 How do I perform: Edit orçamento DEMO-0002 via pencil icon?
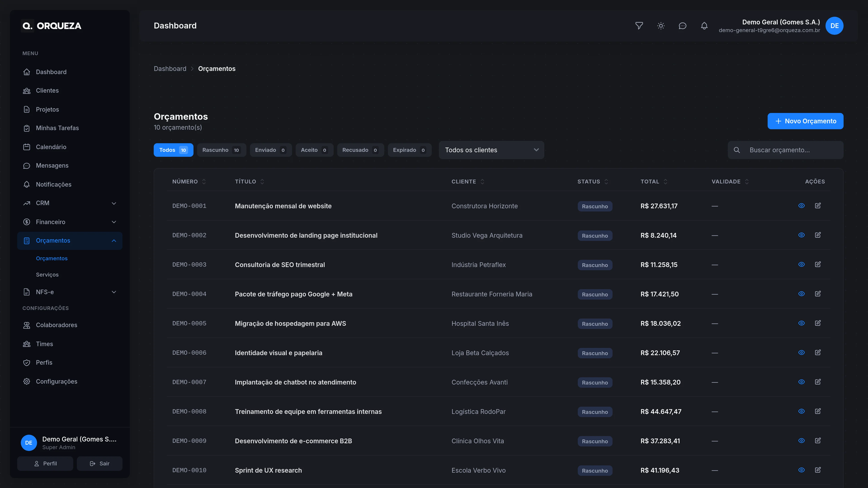pyautogui.click(x=818, y=235)
